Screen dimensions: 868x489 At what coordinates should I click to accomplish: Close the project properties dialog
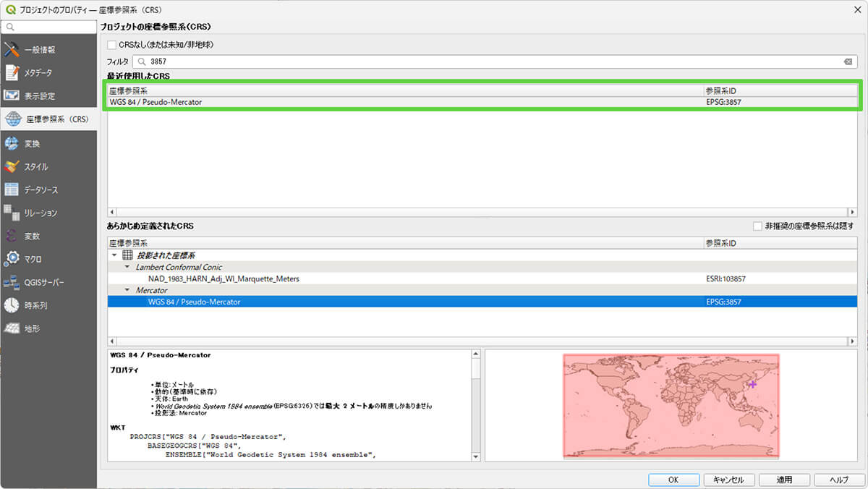856,9
